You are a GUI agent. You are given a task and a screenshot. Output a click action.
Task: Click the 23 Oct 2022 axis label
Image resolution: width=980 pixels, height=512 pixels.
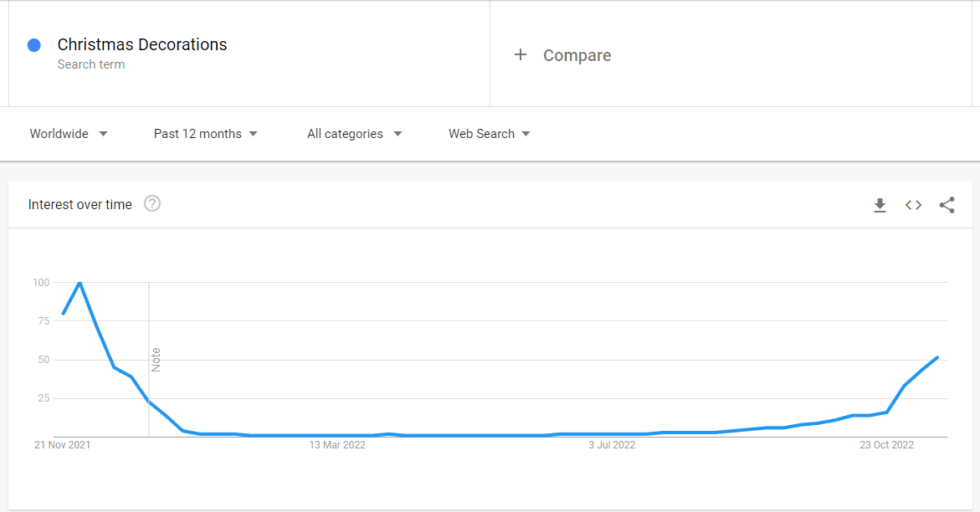click(x=886, y=445)
